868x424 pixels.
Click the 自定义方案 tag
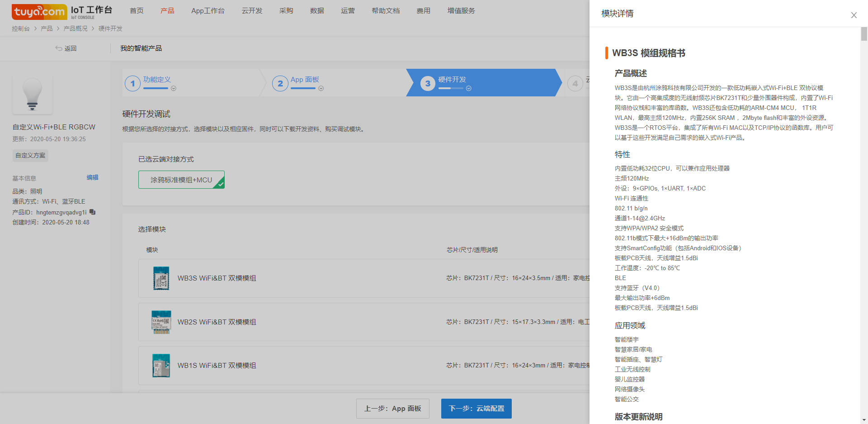pyautogui.click(x=30, y=156)
